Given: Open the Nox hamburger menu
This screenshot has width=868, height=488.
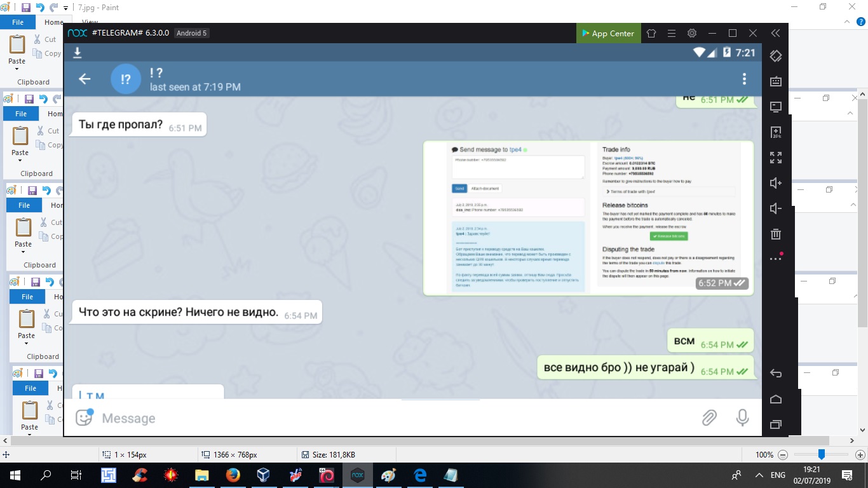Looking at the screenshot, I should (672, 33).
